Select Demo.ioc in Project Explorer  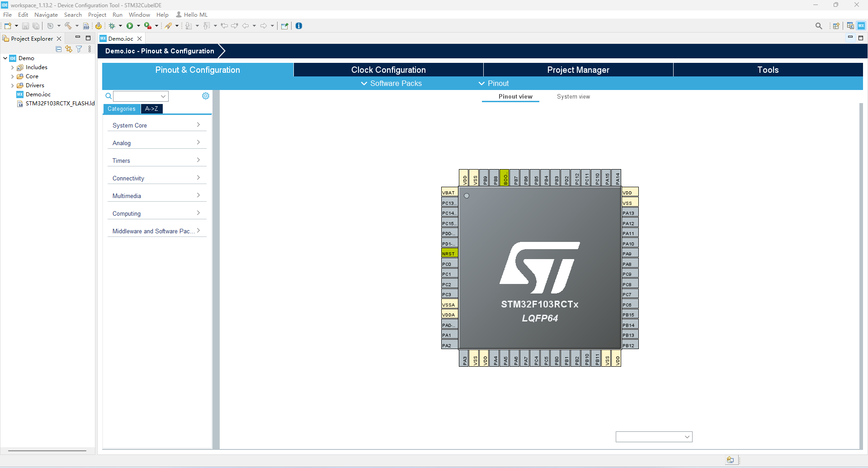click(38, 95)
